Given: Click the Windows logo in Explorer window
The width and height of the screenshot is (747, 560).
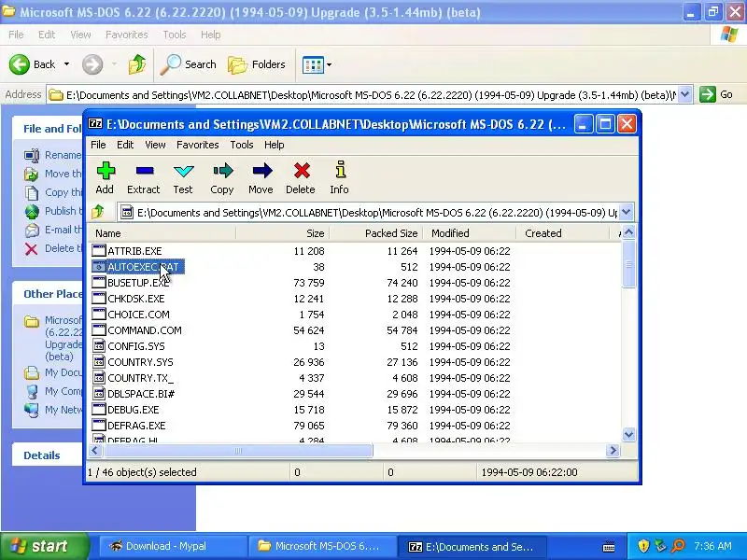Looking at the screenshot, I should coord(729,35).
